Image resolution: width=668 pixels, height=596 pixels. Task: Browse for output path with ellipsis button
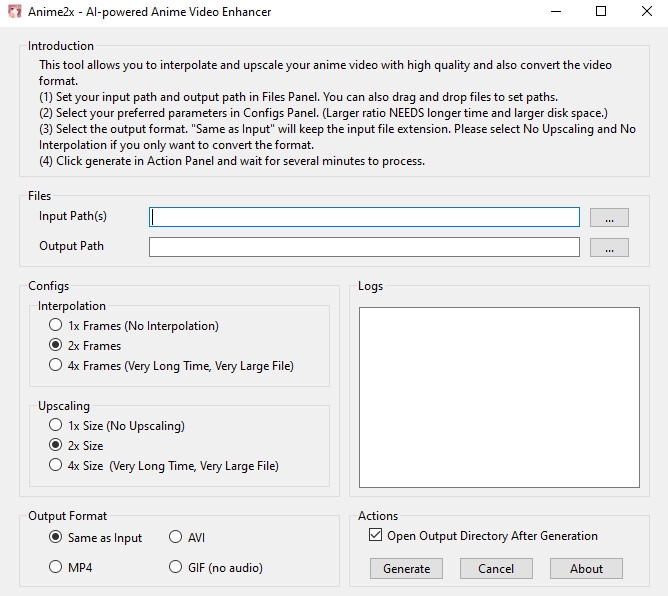609,247
